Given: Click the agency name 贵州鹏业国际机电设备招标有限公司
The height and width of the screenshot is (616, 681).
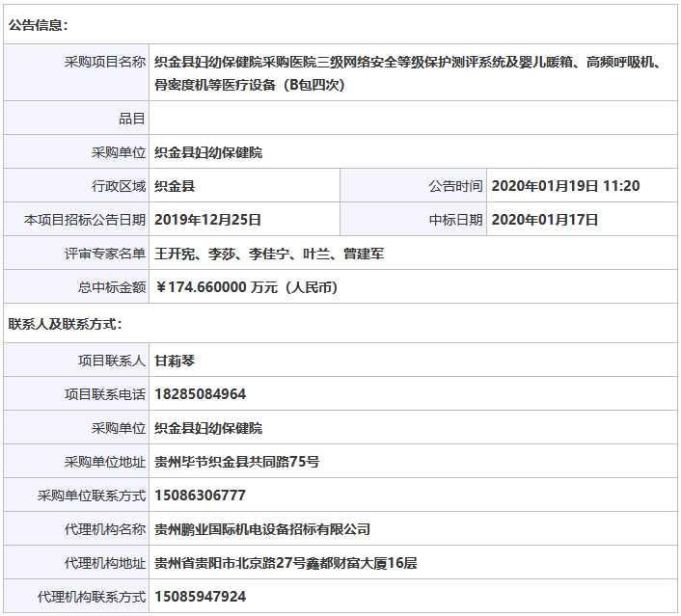Looking at the screenshot, I should 262,529.
